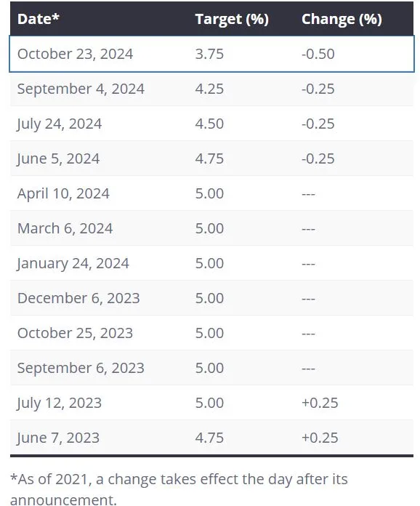Viewport: 420px width, 506px height.
Task: Select the June 5, 2024 date
Action: point(58,158)
